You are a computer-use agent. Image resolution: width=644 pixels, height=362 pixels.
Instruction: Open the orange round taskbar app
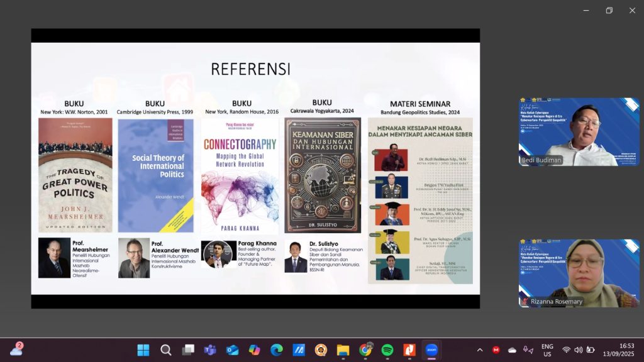[321, 350]
